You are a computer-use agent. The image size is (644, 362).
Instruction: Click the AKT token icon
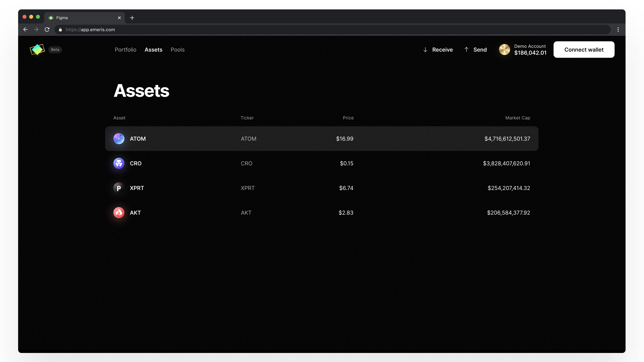119,213
